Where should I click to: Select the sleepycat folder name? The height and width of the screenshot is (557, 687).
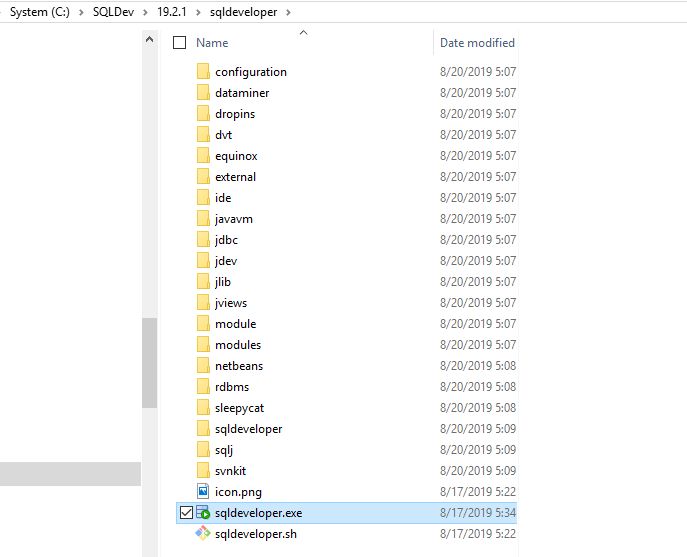tap(239, 408)
